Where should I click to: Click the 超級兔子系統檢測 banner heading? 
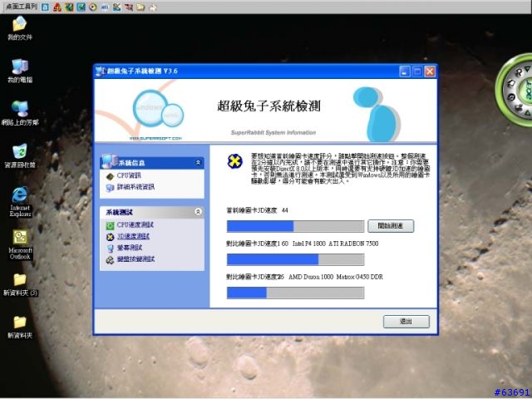pyautogui.click(x=268, y=106)
